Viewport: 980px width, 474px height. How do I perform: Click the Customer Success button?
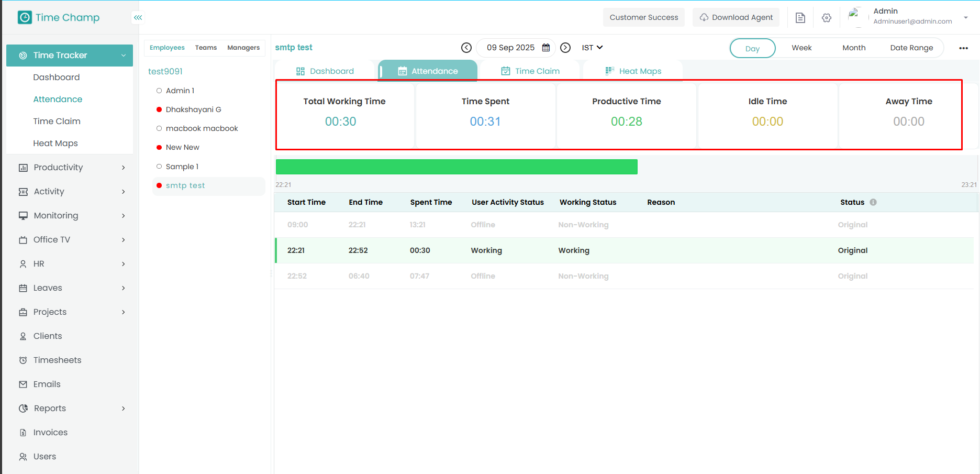coord(643,17)
